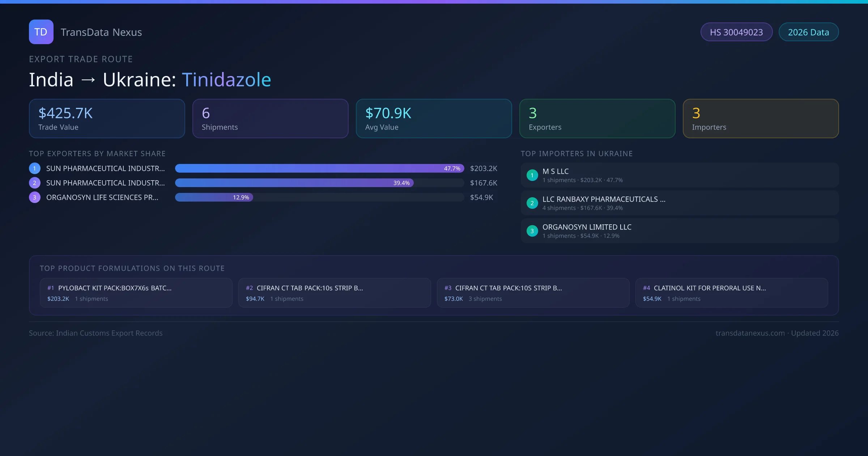This screenshot has height=456, width=868.
Task: Click the rank 2 badge beside LLC Ranbaxy
Action: click(532, 203)
